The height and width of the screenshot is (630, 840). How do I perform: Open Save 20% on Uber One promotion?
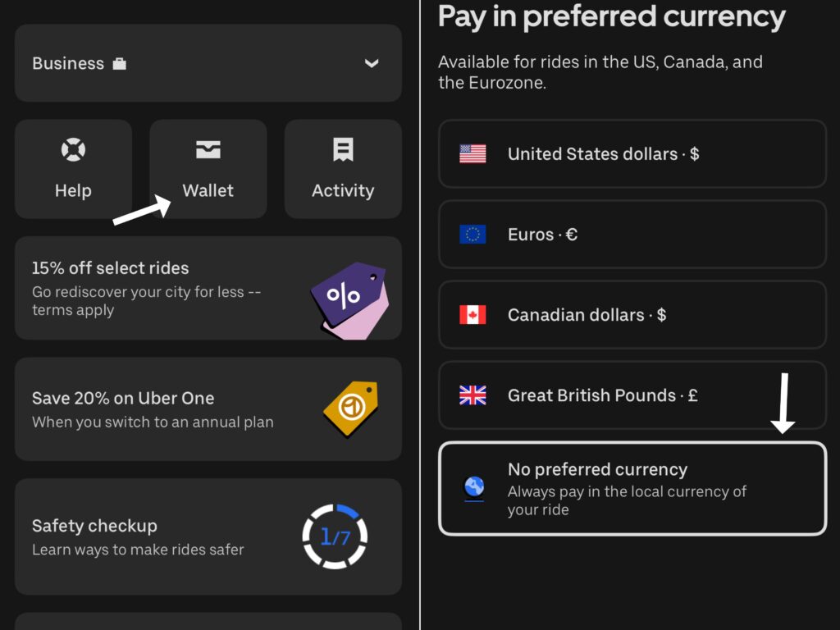[x=208, y=409]
